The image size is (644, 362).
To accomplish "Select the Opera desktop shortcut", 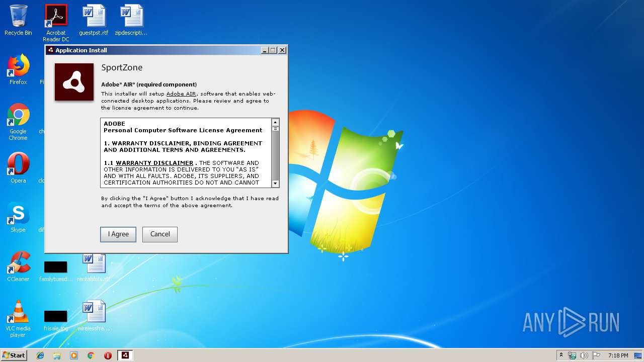I will pos(18,167).
